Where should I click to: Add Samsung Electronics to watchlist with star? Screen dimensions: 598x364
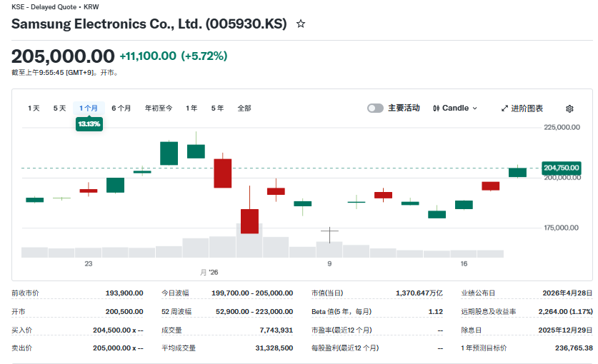301,24
